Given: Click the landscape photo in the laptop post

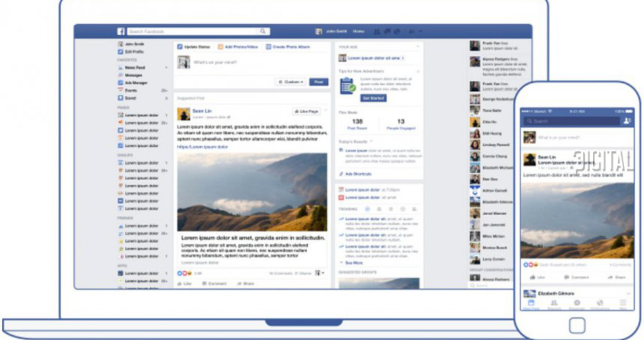Looking at the screenshot, I should (252, 192).
